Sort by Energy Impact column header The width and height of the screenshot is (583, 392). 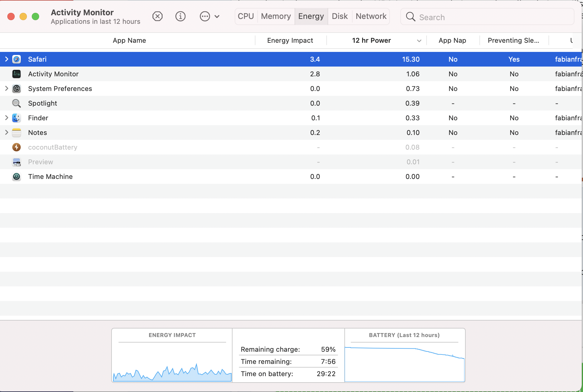pyautogui.click(x=290, y=40)
